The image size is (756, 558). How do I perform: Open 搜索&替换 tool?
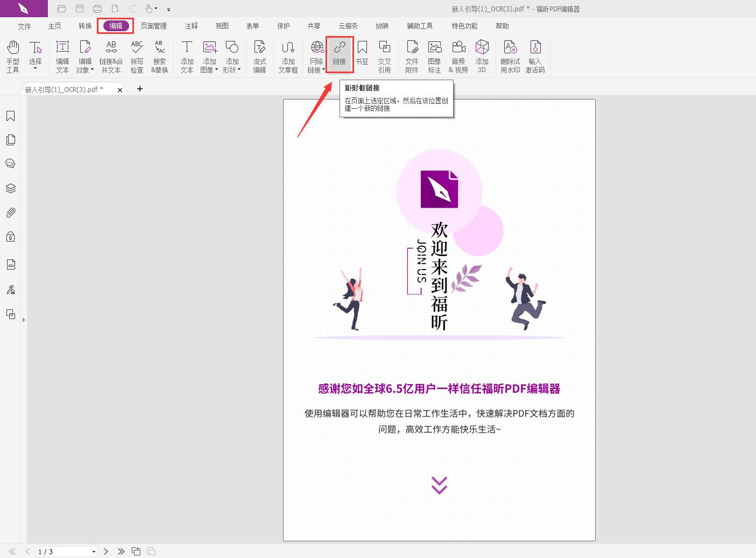click(x=159, y=55)
